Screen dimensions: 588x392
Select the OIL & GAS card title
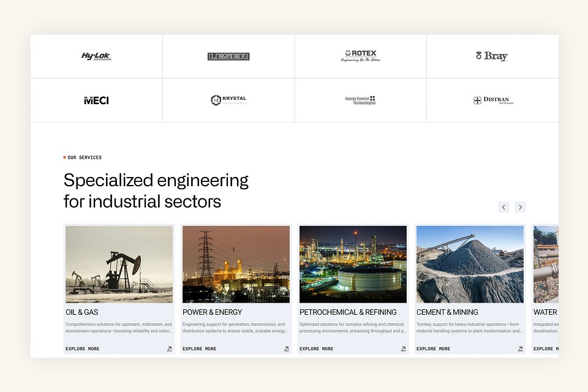pos(81,312)
